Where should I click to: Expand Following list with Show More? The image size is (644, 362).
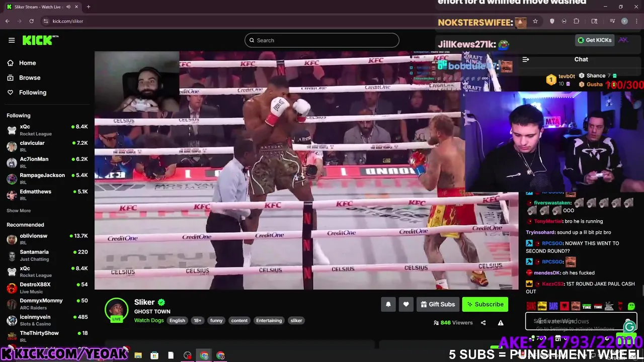click(19, 211)
